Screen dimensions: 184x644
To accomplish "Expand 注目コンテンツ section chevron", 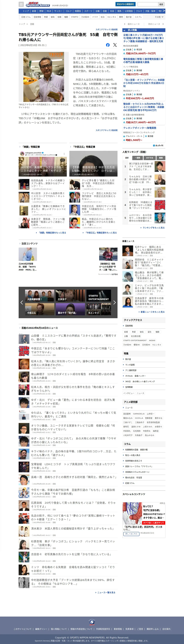I will 20,243.
